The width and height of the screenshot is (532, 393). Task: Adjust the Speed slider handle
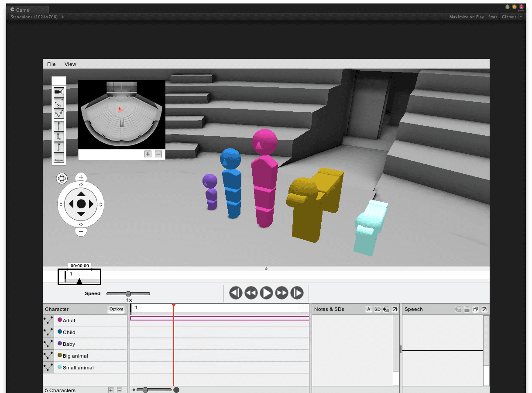(x=128, y=294)
